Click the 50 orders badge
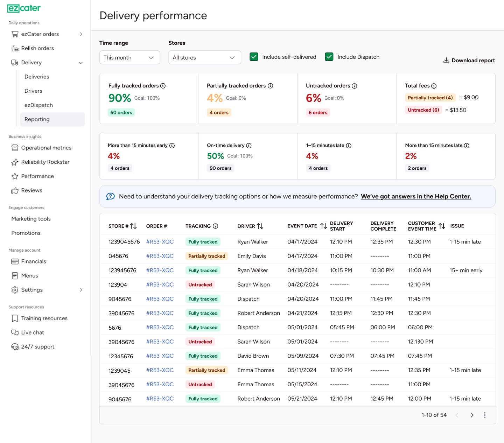Viewport: 504px width, 443px height. point(121,113)
